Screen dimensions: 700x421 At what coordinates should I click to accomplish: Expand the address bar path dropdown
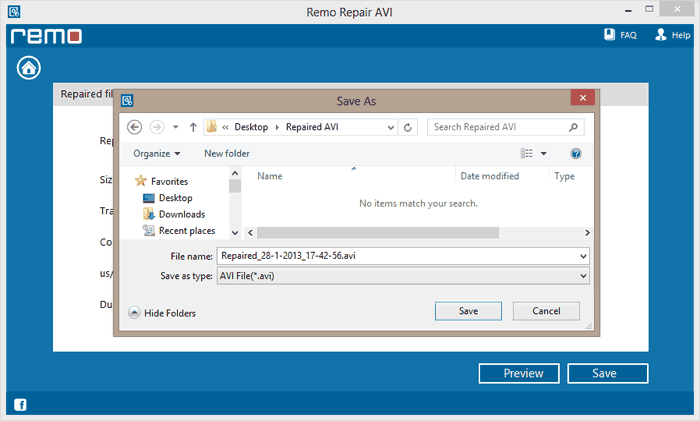coord(391,128)
